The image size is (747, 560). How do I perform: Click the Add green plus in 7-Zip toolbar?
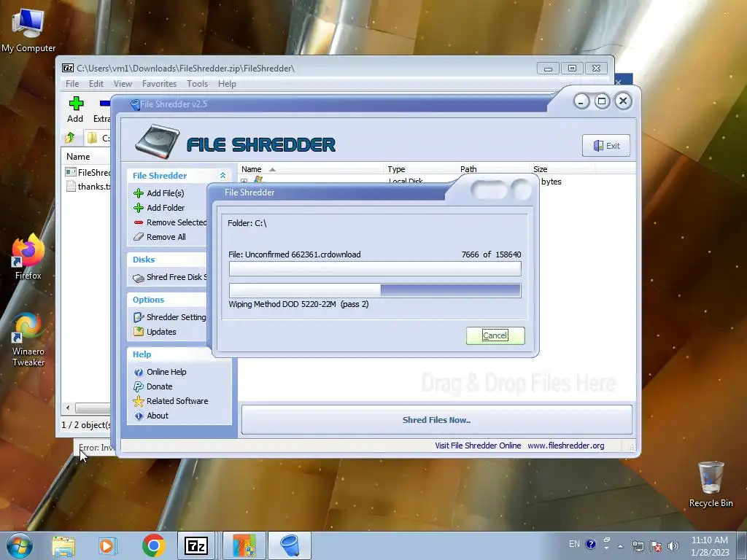tap(76, 103)
